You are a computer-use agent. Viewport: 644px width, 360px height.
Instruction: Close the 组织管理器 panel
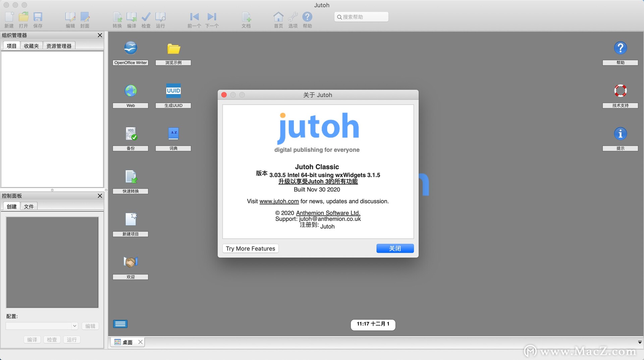point(100,35)
